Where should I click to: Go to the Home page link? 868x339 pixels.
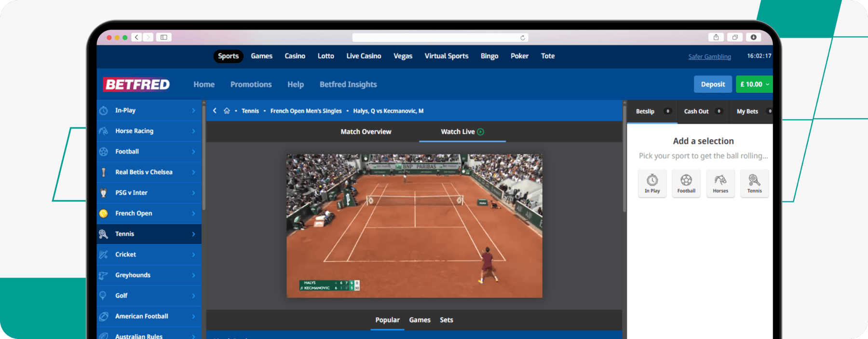click(x=204, y=85)
